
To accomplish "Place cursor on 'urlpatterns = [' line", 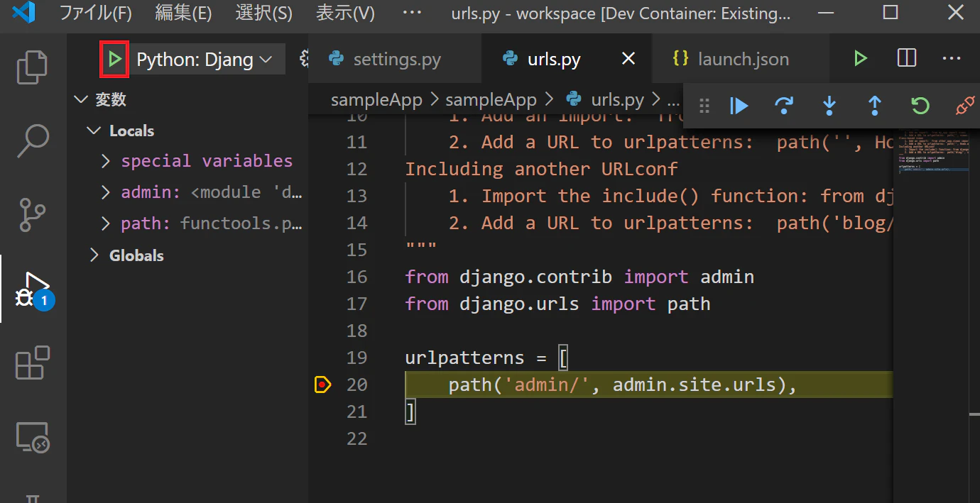I will [x=486, y=358].
